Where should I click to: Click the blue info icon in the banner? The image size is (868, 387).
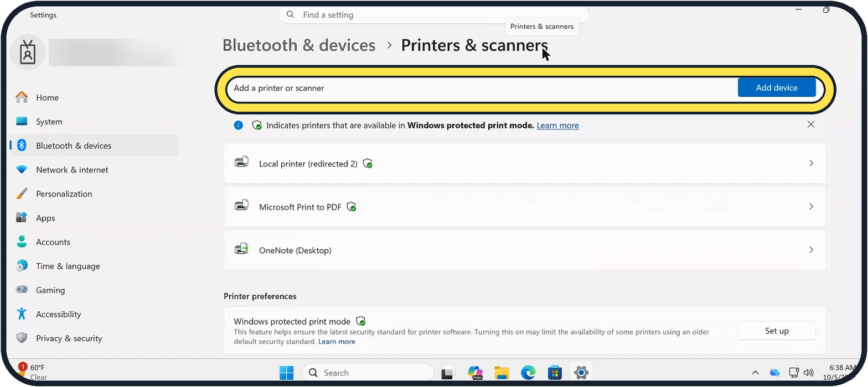[239, 125]
